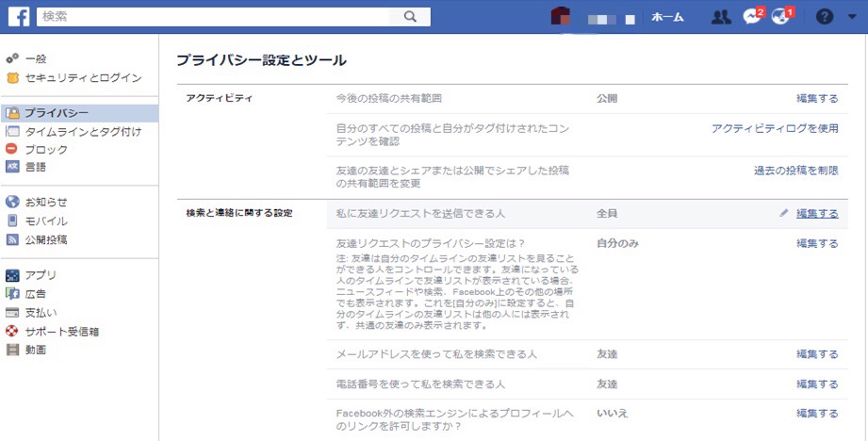Image resolution: width=868 pixels, height=441 pixels.
Task: Click the Facebook logo icon
Action: [x=19, y=17]
